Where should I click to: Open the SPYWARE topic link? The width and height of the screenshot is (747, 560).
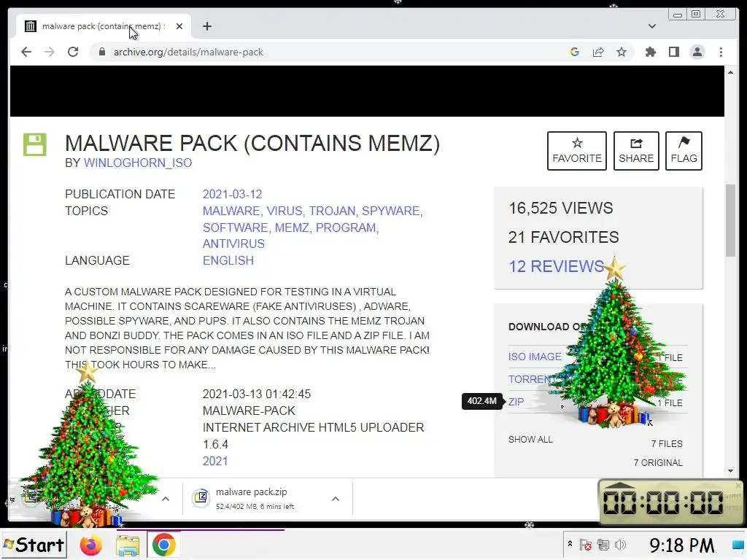[391, 211]
